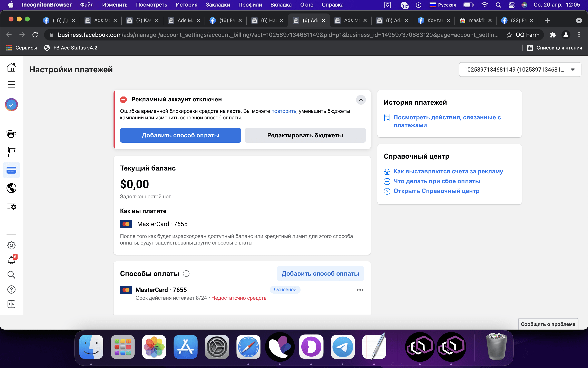Open FB Acc Status v4.2 bookmark
Image resolution: width=588 pixels, height=368 pixels.
(71, 48)
